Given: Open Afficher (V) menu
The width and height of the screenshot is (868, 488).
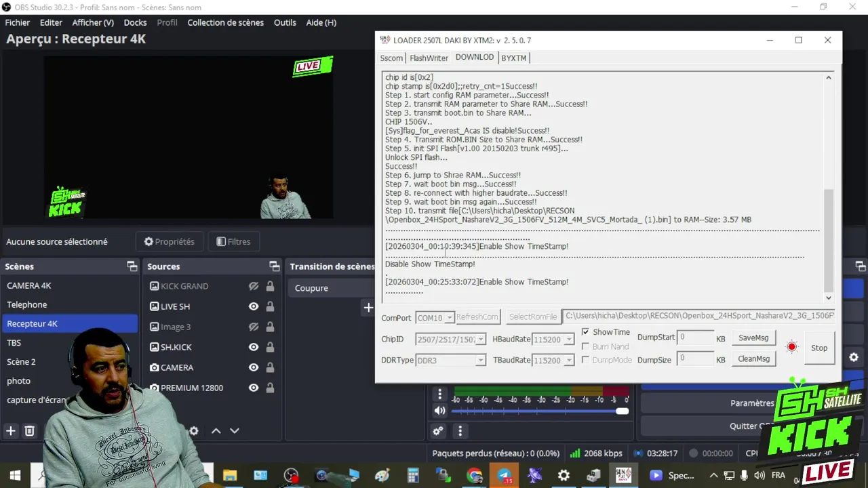Looking at the screenshot, I should click(93, 22).
